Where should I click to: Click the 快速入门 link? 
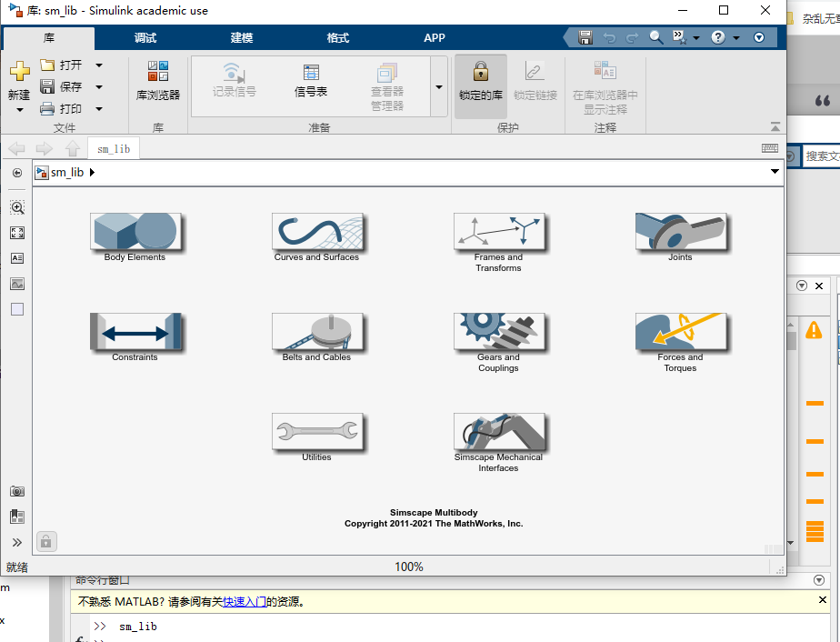point(245,602)
